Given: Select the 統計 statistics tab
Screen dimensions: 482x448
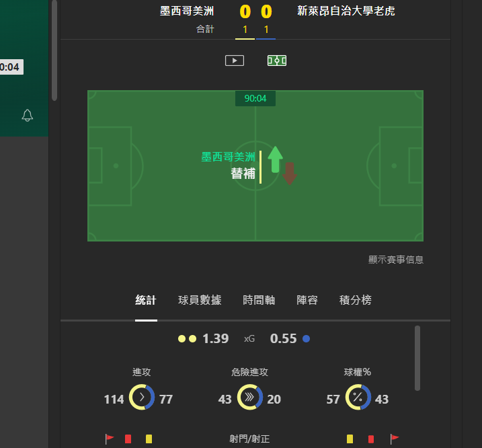Looking at the screenshot, I should point(146,300).
